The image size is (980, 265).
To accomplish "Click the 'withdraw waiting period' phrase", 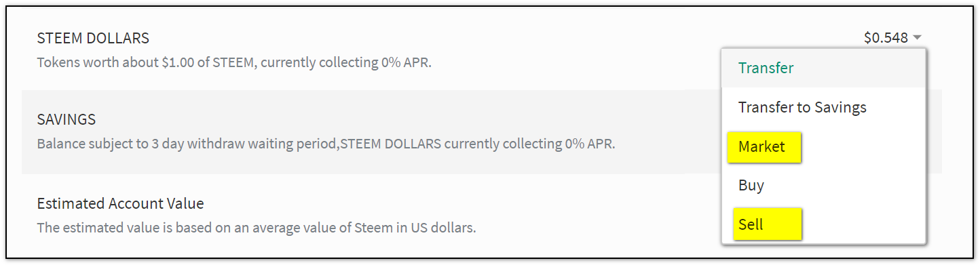I will point(284,144).
